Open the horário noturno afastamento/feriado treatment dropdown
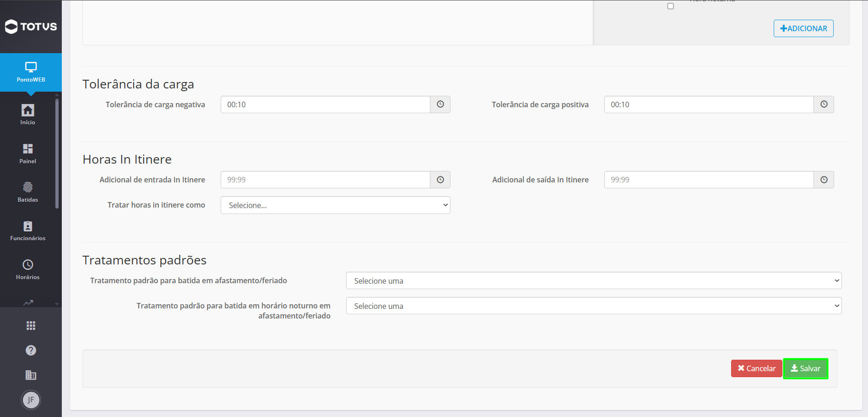This screenshot has width=868, height=417. 594,306
